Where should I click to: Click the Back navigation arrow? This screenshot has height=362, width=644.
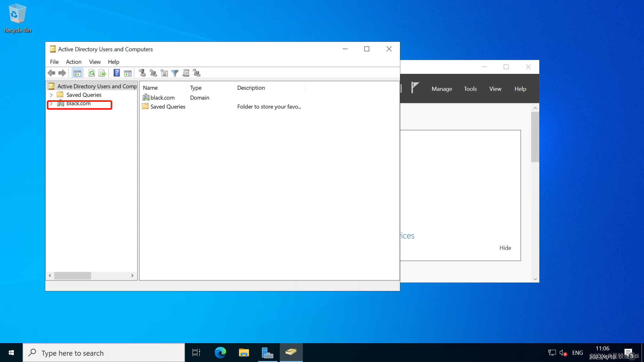tap(52, 73)
